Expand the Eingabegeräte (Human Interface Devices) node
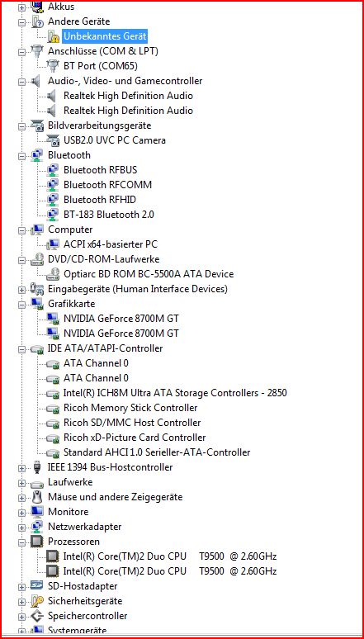 click(x=21, y=290)
